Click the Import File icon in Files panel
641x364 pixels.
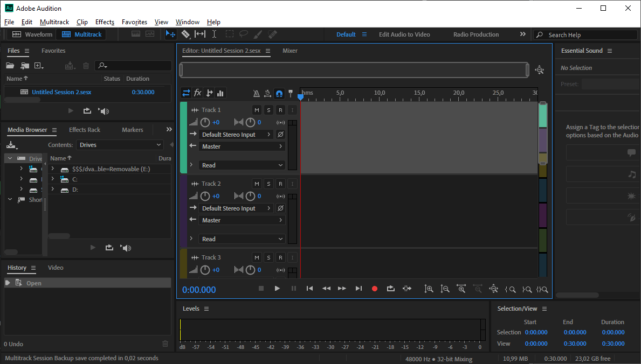pos(25,65)
